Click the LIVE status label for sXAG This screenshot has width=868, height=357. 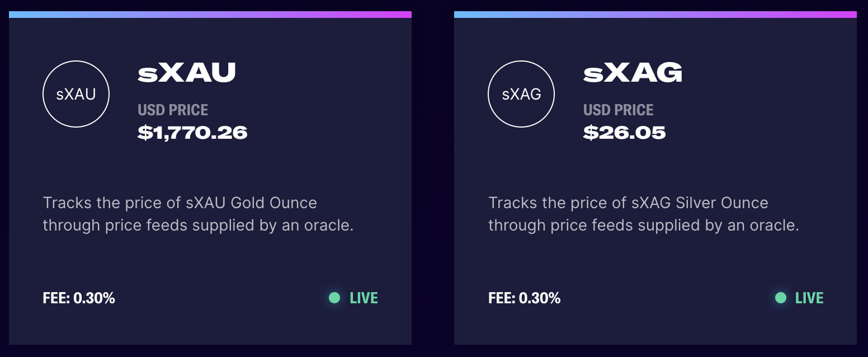[809, 298]
